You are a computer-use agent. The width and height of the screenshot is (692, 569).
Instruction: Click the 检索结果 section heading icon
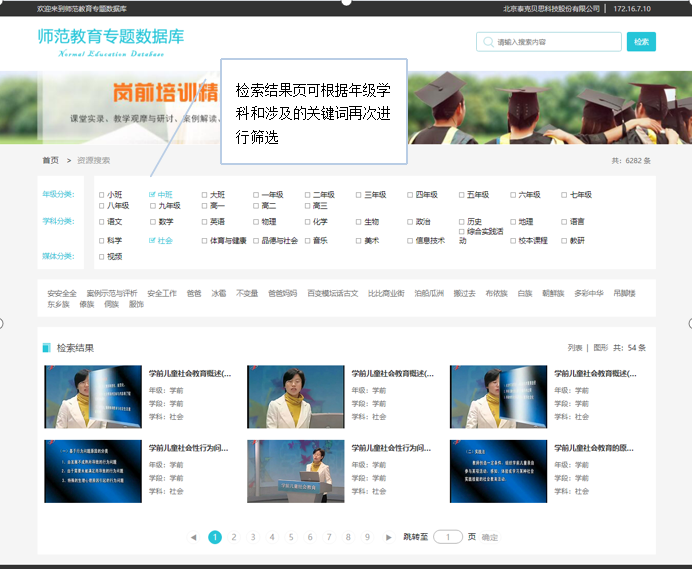pyautogui.click(x=46, y=348)
